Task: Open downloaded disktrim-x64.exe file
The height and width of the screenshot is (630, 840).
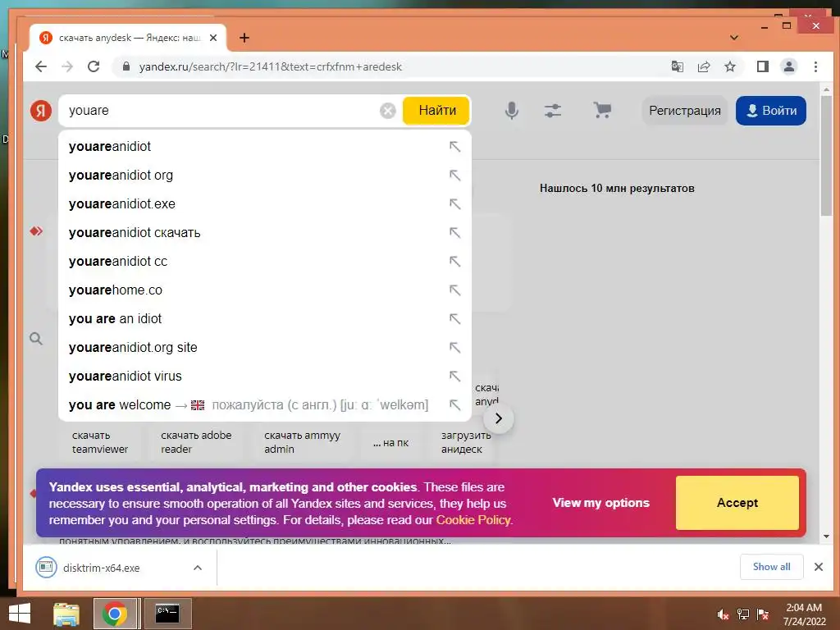Action: tap(101, 568)
